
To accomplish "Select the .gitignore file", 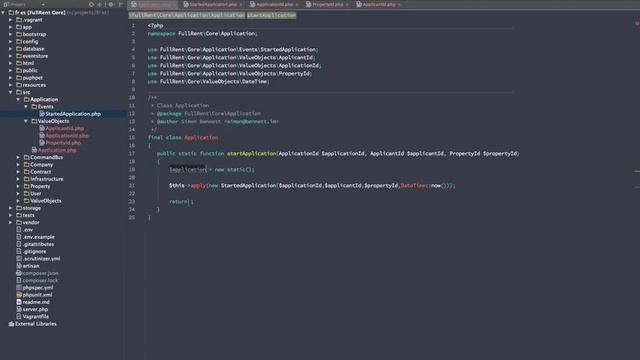I will point(34,251).
